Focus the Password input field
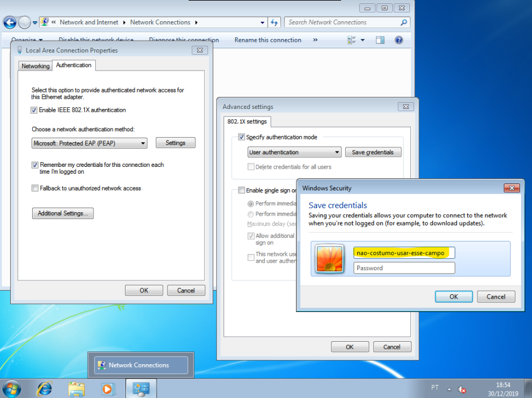 (x=404, y=268)
